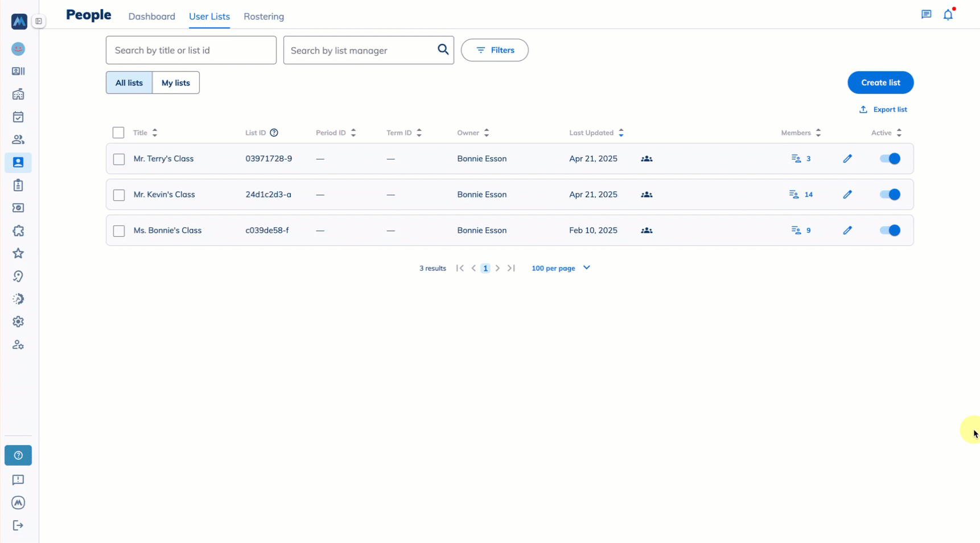Click group icon in Ms. Bonnie's Class row
This screenshot has width=980, height=543.
[647, 231]
